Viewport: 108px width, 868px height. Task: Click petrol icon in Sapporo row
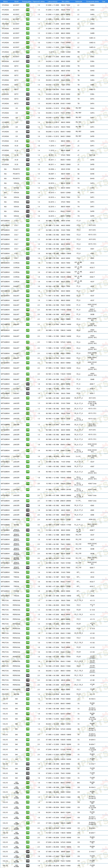click(28, 520)
